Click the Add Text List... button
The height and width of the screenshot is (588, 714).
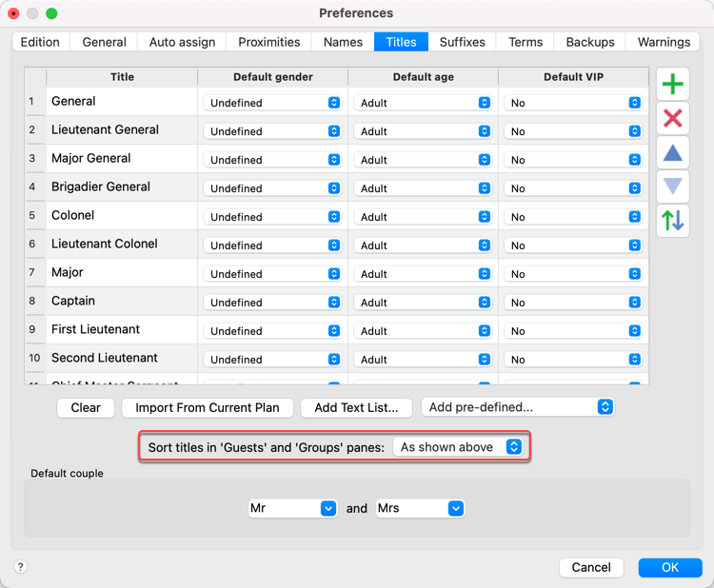click(x=356, y=407)
